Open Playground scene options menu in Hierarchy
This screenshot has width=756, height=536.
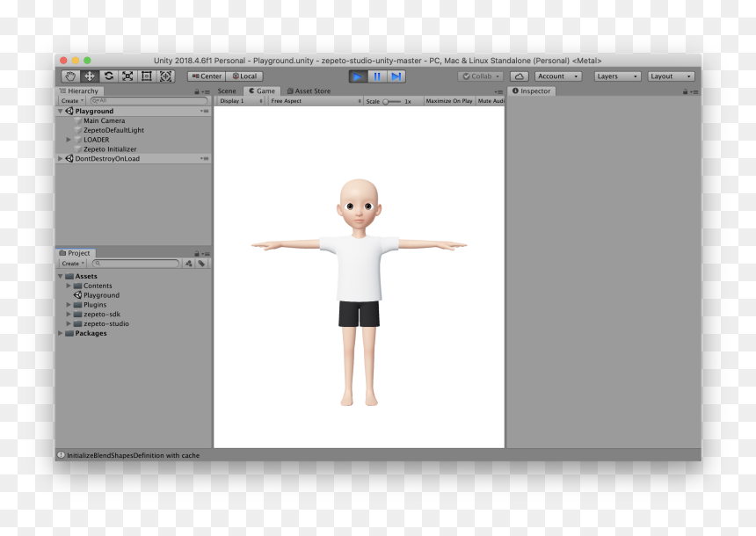(x=205, y=111)
